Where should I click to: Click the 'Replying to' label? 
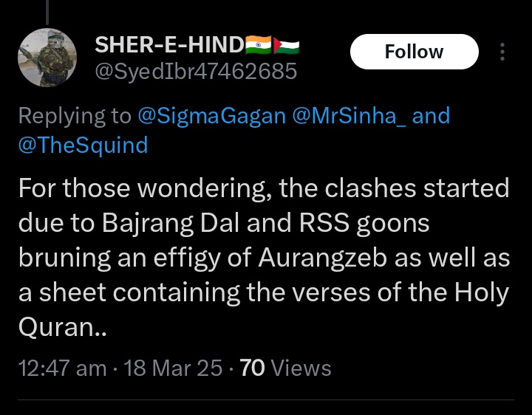point(75,116)
